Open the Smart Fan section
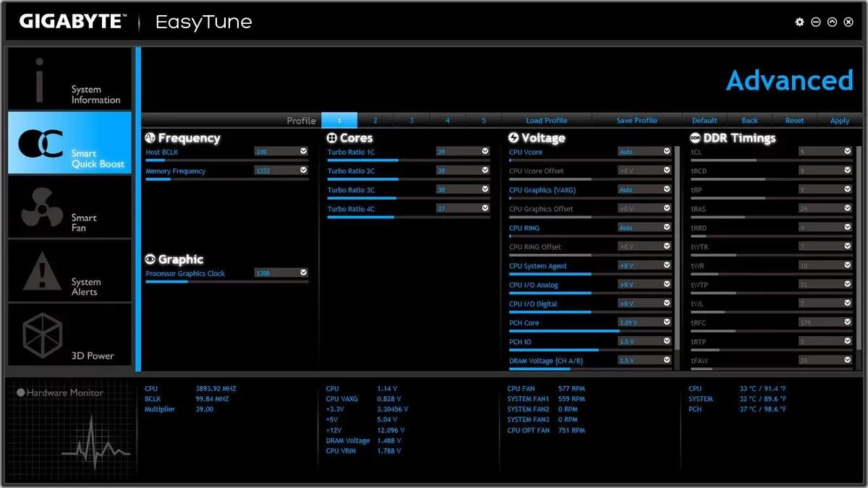 coord(70,207)
